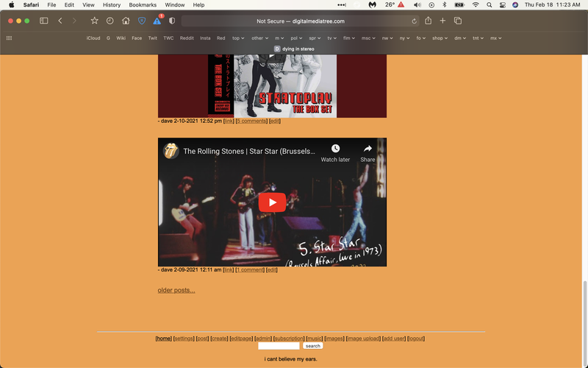Open the 5 comments link
Viewport: 588px width, 368px height.
click(251, 121)
